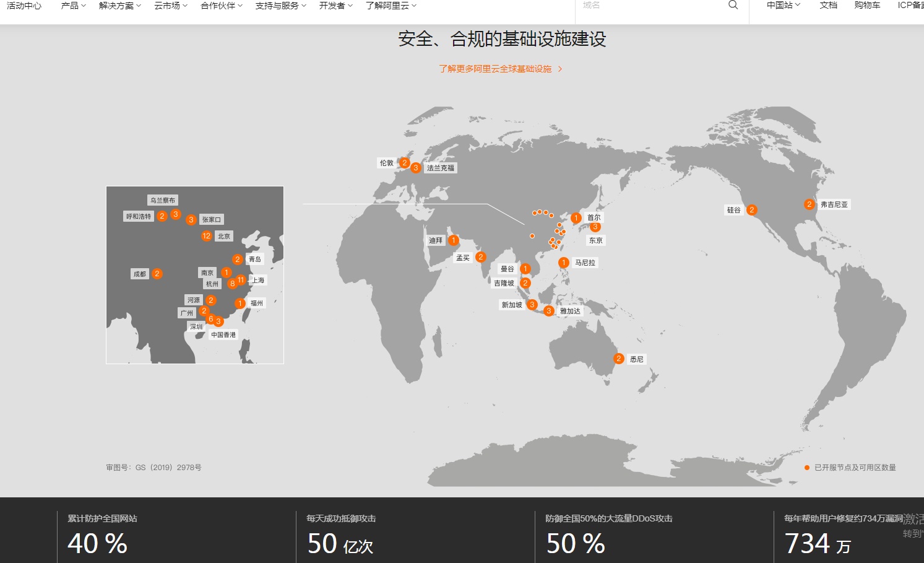This screenshot has height=563, width=924.
Task: Click the search magnifier icon
Action: (733, 6)
